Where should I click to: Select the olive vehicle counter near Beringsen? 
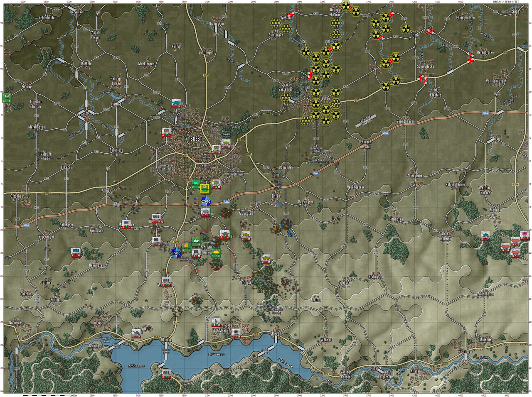(266, 259)
